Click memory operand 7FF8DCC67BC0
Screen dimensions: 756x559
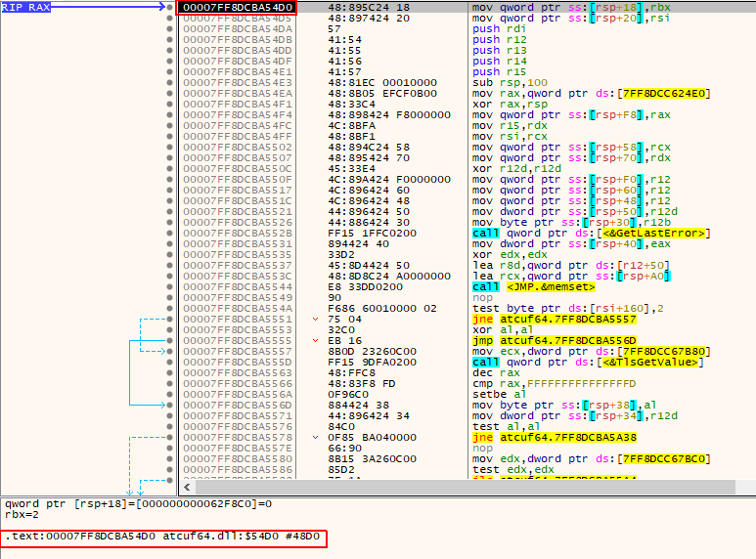[664, 458]
